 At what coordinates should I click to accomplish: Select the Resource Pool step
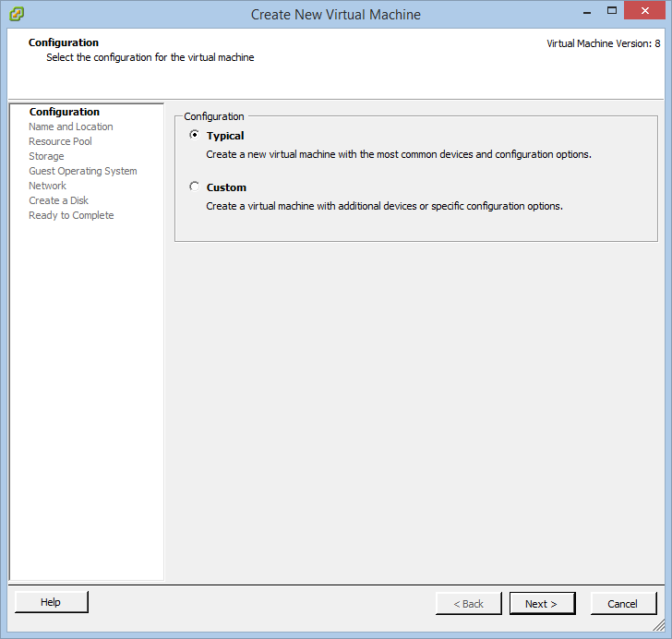coord(60,141)
